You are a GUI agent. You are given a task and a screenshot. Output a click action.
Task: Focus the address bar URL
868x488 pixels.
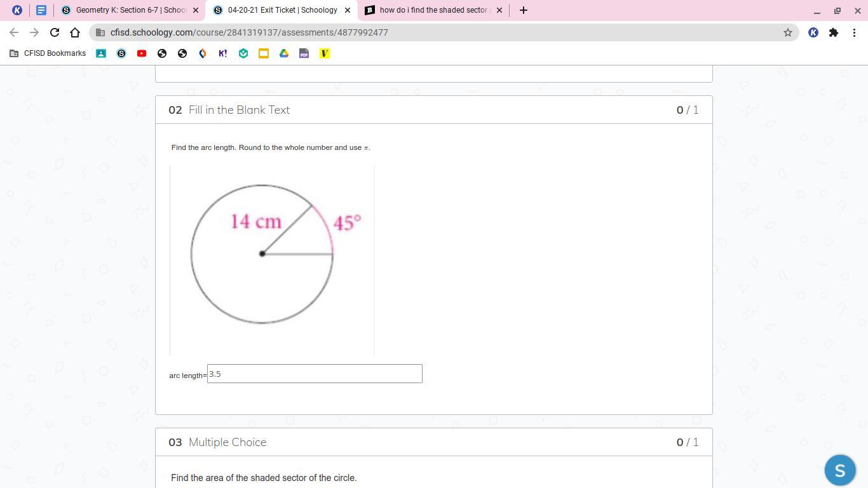click(x=249, y=32)
